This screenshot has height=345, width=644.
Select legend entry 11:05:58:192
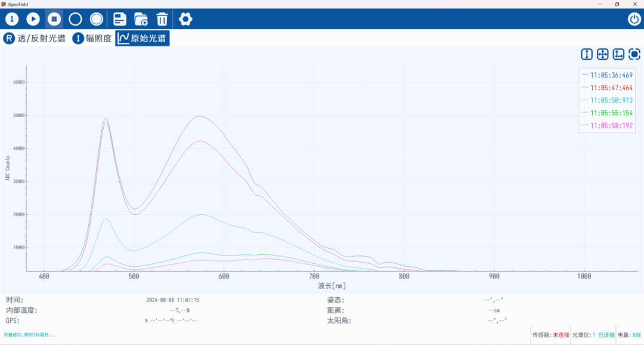pyautogui.click(x=607, y=125)
